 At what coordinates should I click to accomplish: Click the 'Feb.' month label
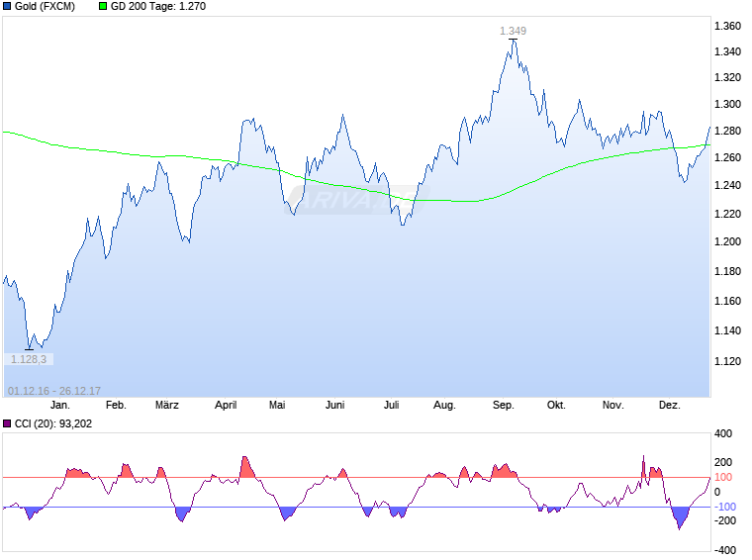[x=116, y=405]
